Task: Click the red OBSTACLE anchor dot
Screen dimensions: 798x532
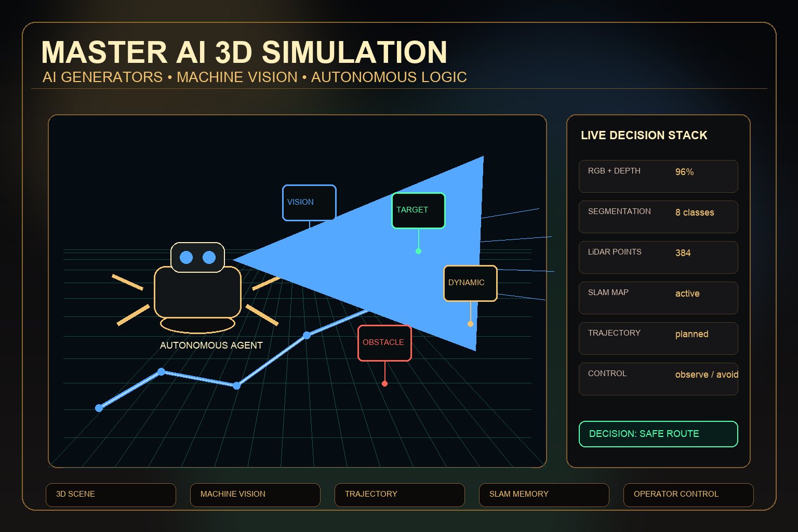Action: click(384, 383)
